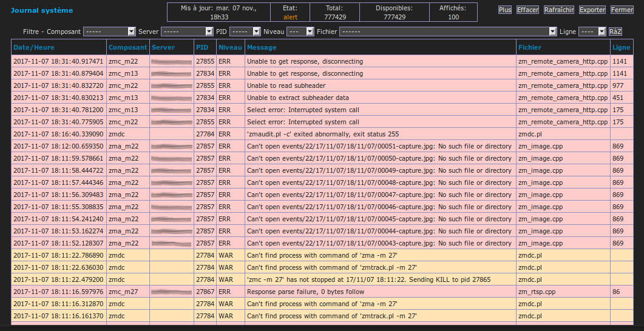Click message about 00043-capture.jpg
This screenshot has width=644, height=331.
click(379, 243)
